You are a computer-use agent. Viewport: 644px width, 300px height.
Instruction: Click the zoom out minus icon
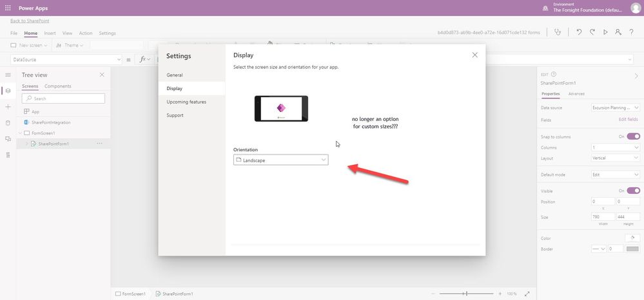[x=433, y=294]
